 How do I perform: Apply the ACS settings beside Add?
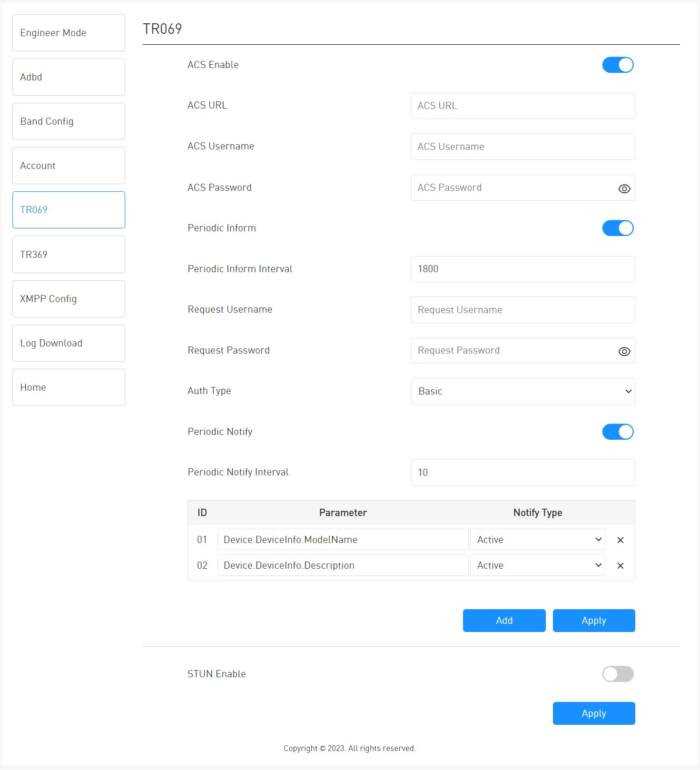pyautogui.click(x=594, y=621)
